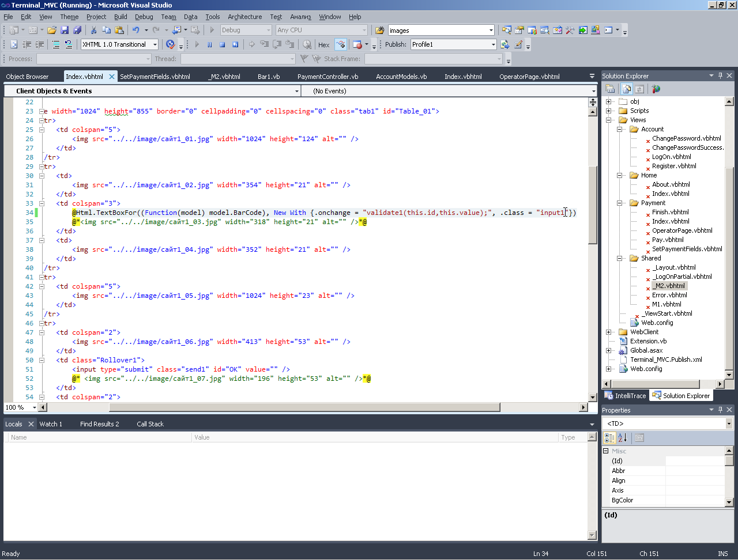Expand the Scripts folder node

point(609,111)
